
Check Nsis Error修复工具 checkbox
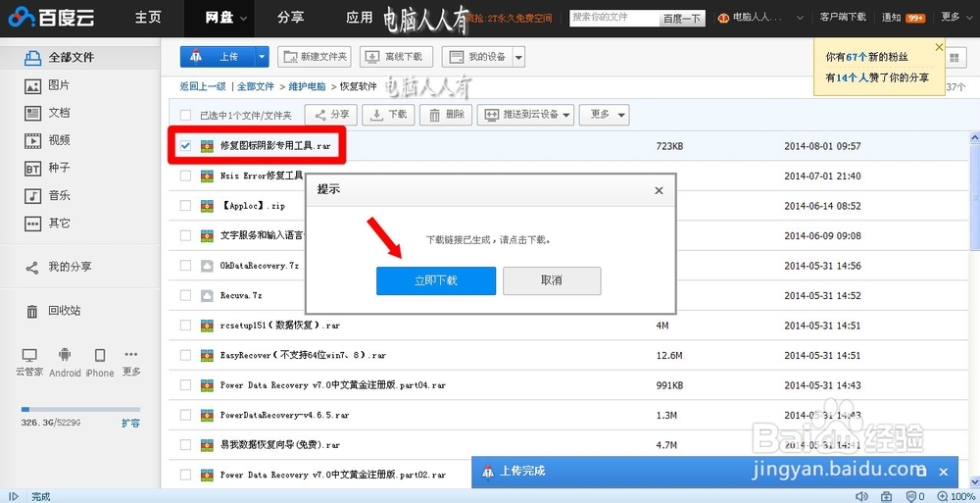pos(185,176)
